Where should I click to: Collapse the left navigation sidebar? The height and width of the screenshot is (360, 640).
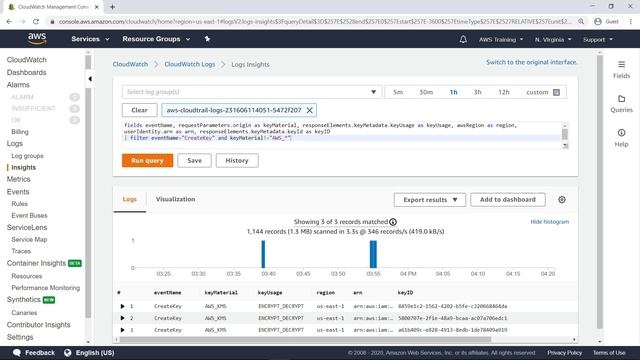click(x=90, y=79)
